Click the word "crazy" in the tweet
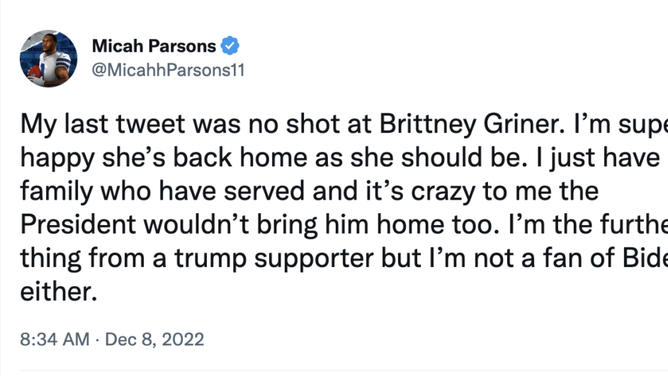This screenshot has height=376, width=668. pyautogui.click(x=443, y=192)
